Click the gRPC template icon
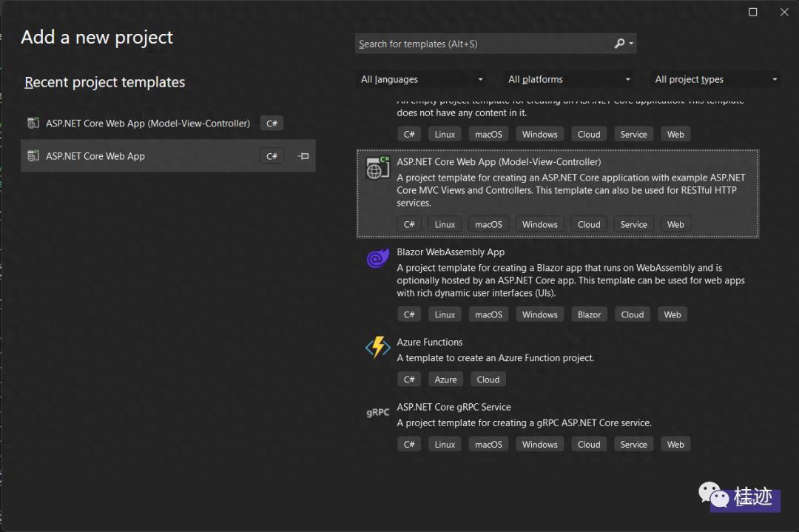The height and width of the screenshot is (532, 799). click(x=377, y=412)
